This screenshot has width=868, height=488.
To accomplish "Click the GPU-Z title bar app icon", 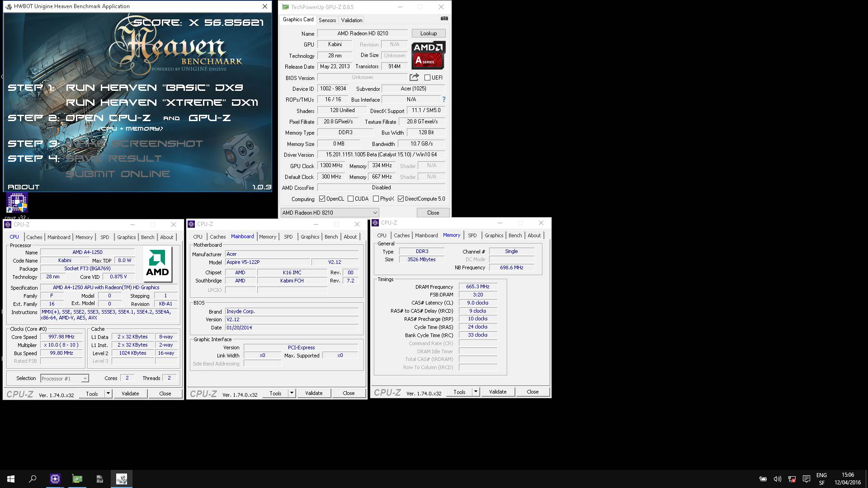I will point(285,7).
